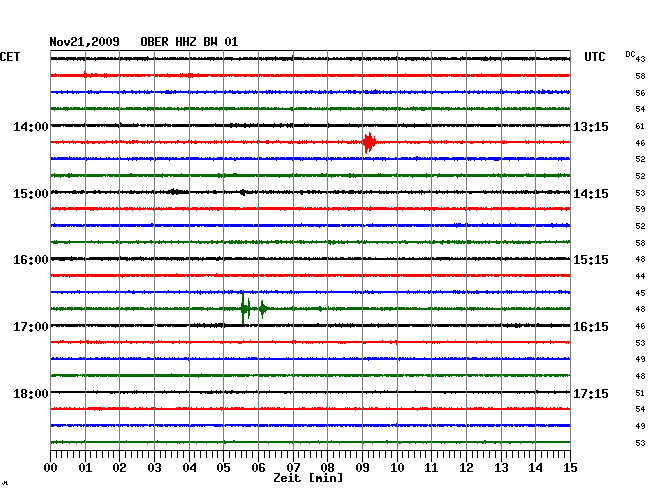Click minute label 06 on the time axis
This screenshot has width=650, height=494.
tap(258, 467)
